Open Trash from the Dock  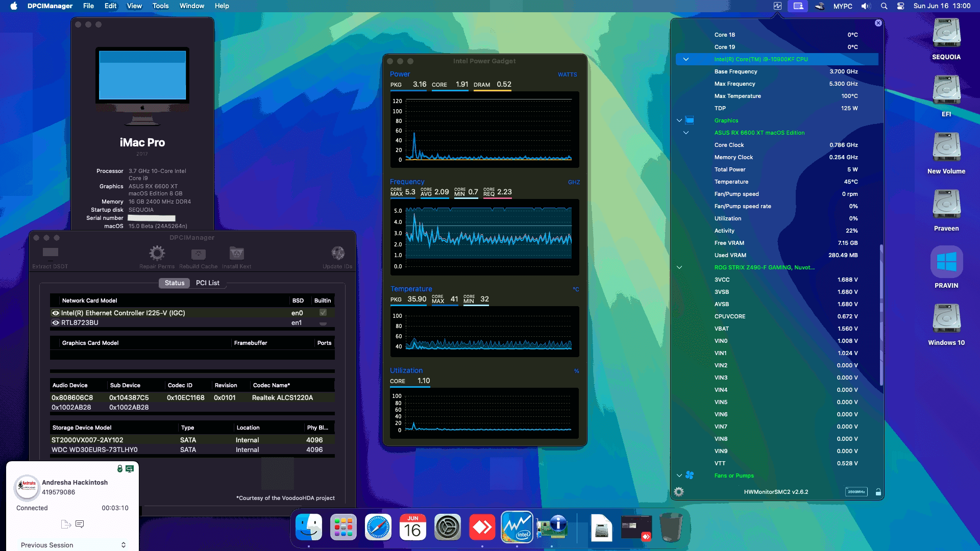coord(671,527)
